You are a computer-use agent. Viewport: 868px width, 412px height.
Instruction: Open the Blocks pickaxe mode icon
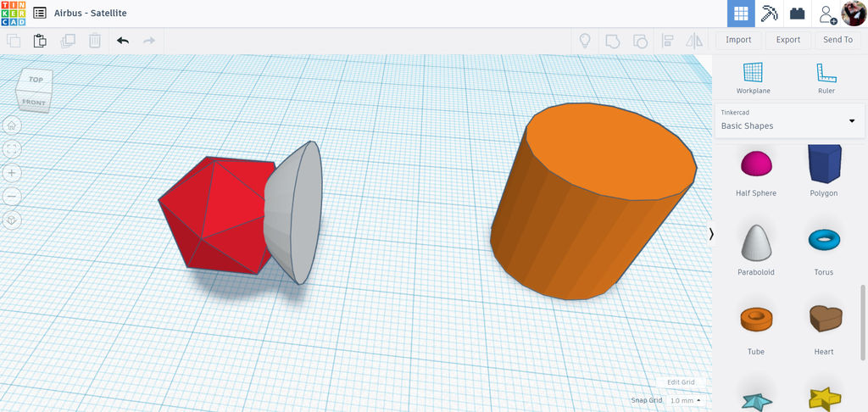tap(769, 14)
